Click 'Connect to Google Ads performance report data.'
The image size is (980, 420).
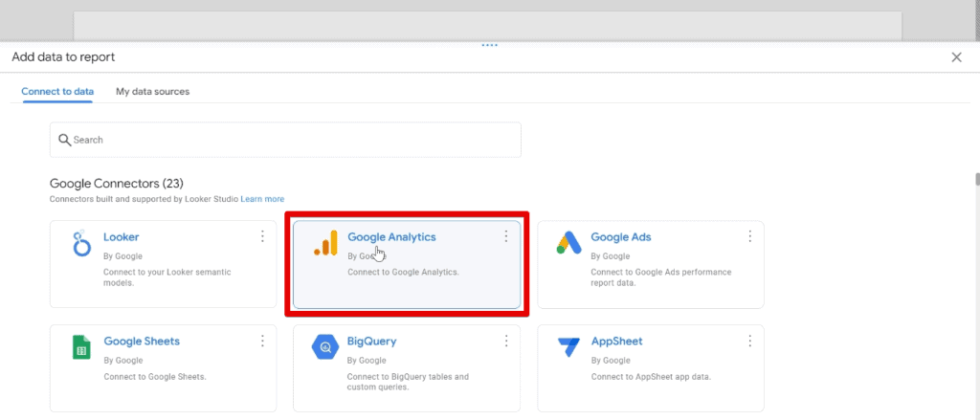click(661, 277)
